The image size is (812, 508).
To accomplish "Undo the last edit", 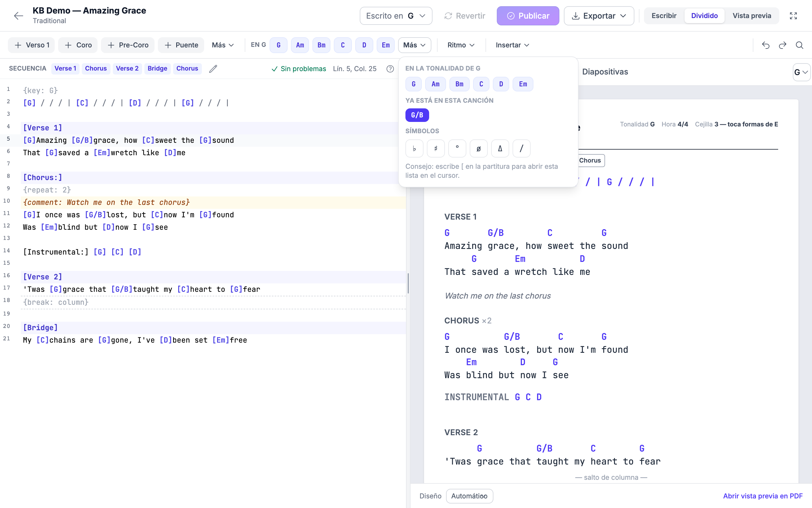I will [766, 45].
